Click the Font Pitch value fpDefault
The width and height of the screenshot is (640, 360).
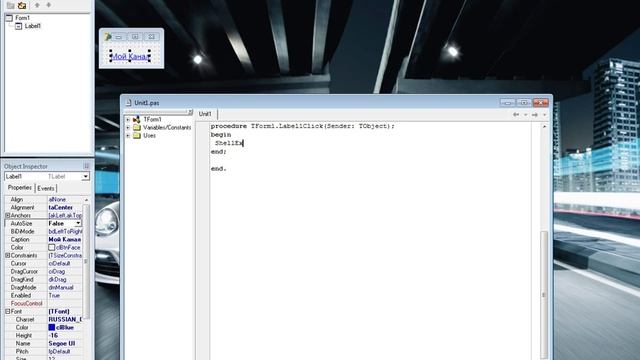[59, 351]
